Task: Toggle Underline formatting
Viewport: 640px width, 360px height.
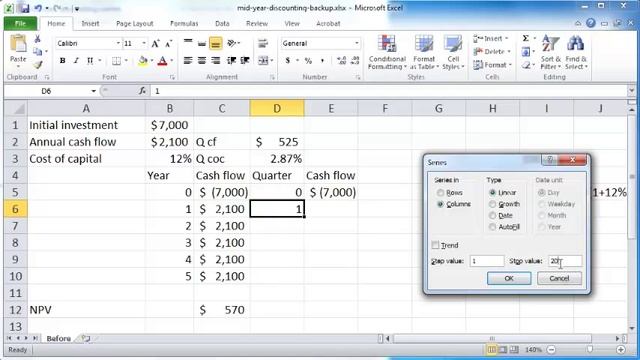Action: coord(90,61)
